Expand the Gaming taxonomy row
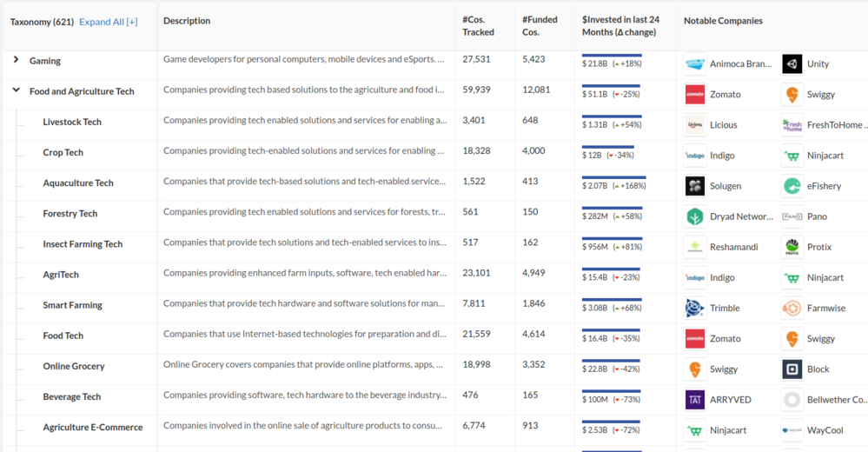868x452 pixels. (x=17, y=60)
